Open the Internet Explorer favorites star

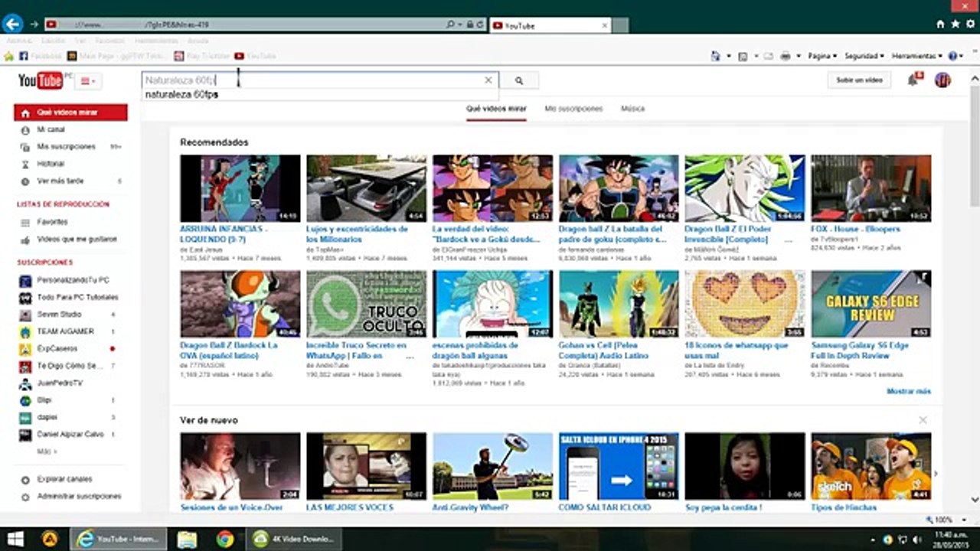coord(955,24)
